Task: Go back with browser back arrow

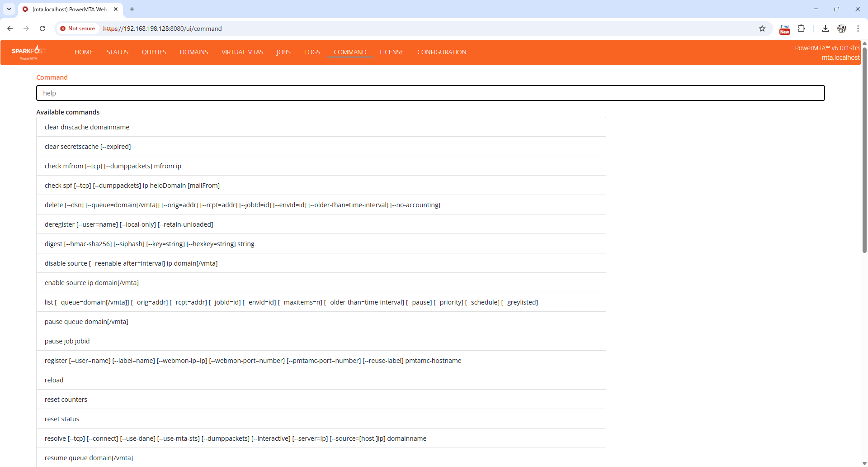Action: coord(10,29)
